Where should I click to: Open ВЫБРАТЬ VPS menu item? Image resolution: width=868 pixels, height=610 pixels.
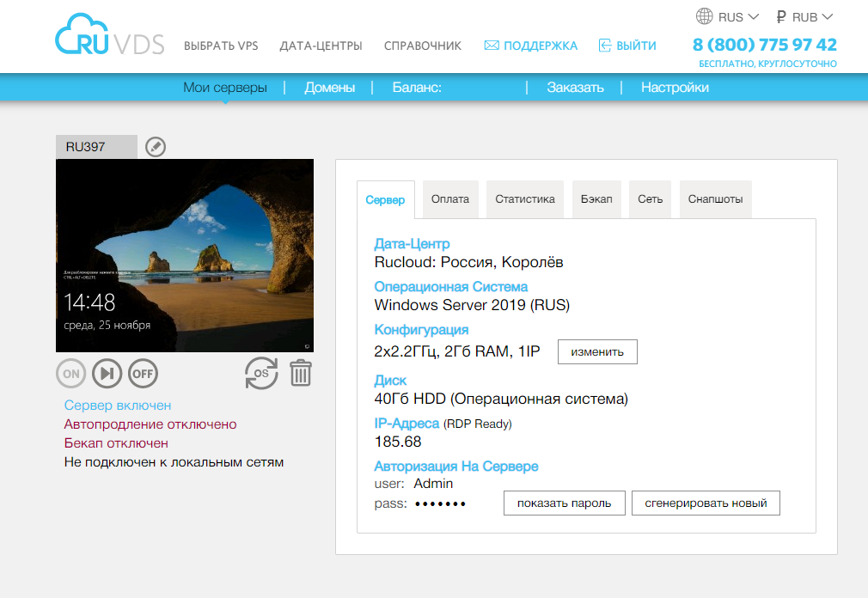(221, 46)
